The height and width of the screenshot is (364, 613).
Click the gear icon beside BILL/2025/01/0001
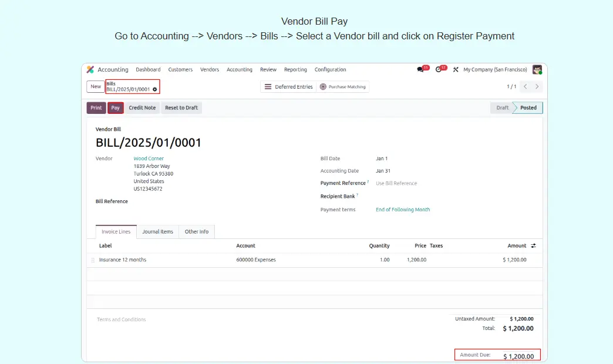coord(155,90)
